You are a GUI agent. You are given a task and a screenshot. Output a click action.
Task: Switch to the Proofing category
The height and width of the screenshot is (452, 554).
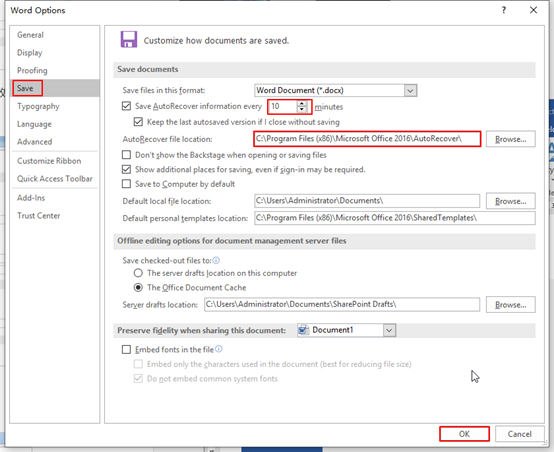point(32,70)
